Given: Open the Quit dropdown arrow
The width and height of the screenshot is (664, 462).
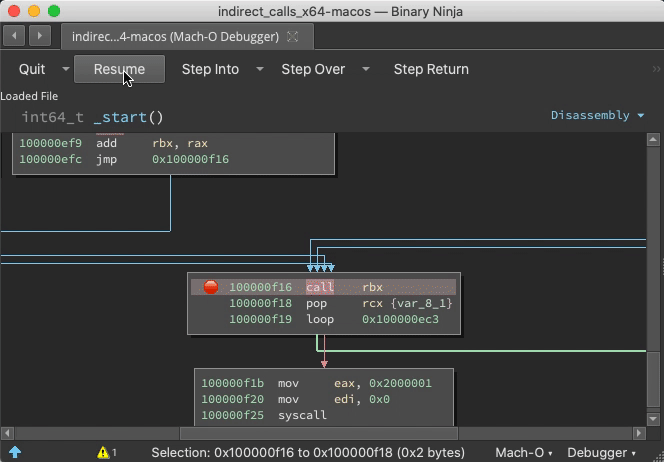Looking at the screenshot, I should click(66, 69).
